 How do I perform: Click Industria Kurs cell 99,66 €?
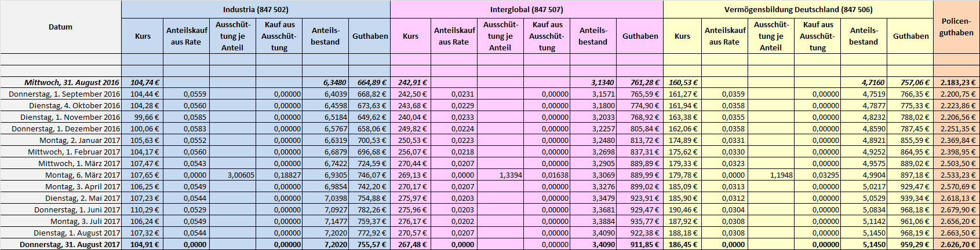[143, 117]
